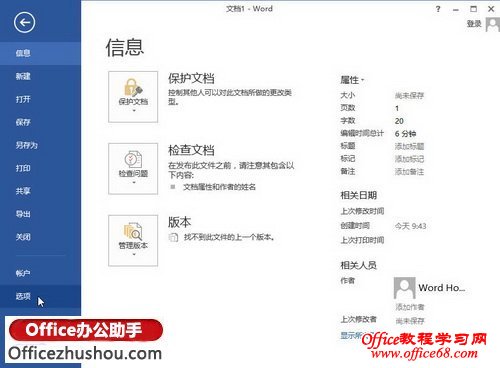Click the 登录 user avatar icon

[x=493, y=24]
